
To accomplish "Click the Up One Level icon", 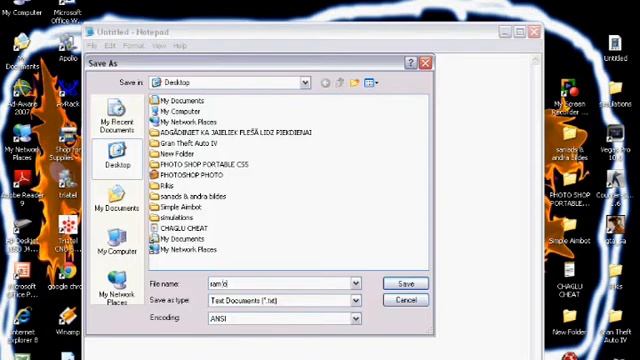I will [340, 83].
